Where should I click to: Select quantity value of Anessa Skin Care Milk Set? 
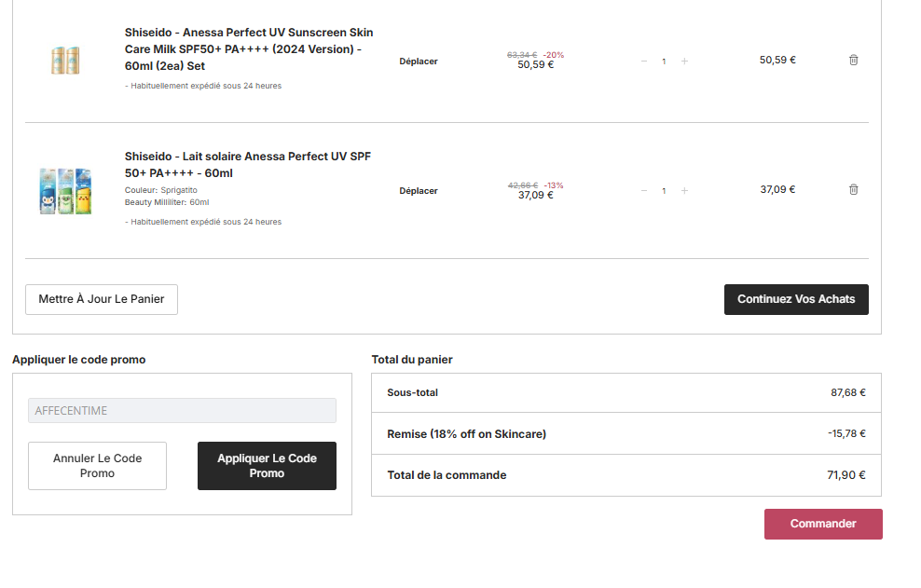click(665, 62)
